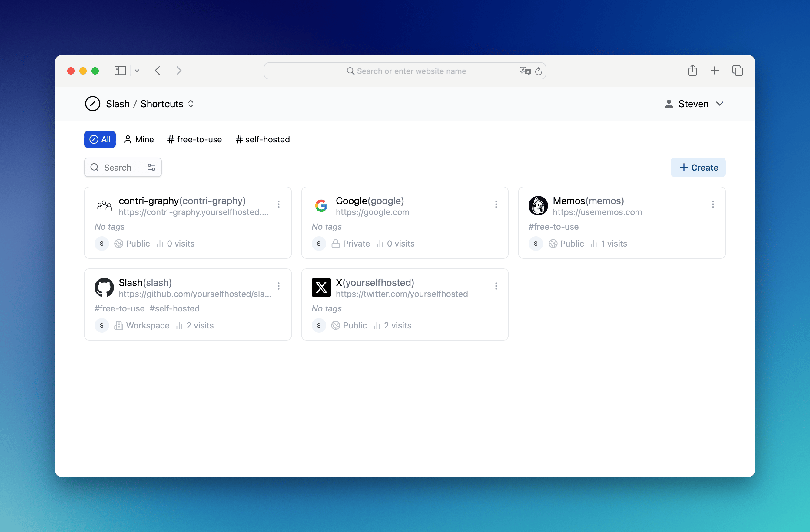Click the Slash logo icon in header
The image size is (810, 532).
pos(93,104)
